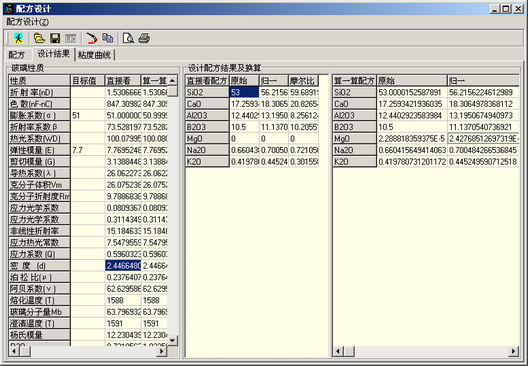Click 澄清温度 value 1591 in 直接看 column
Image resolution: width=528 pixels, height=366 pixels.
coord(123,323)
